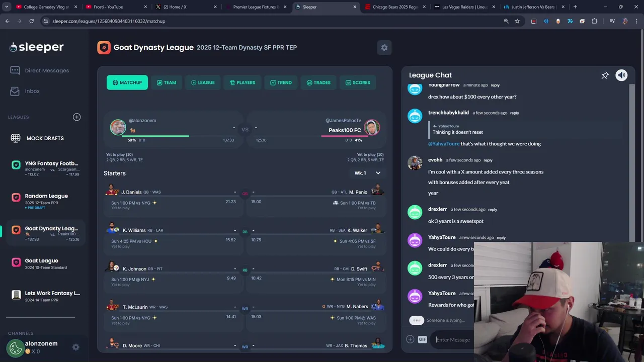
Task: Reload the Sleeper page
Action: [31, 21]
